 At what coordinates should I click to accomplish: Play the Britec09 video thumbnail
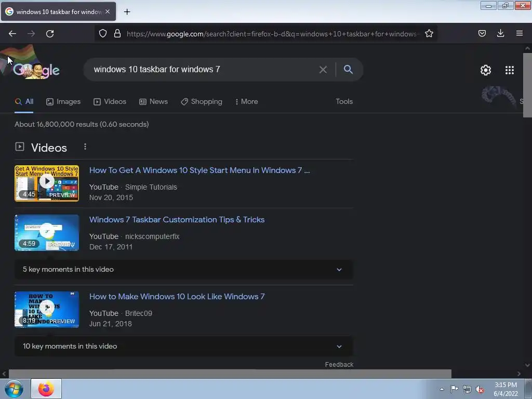pyautogui.click(x=47, y=310)
